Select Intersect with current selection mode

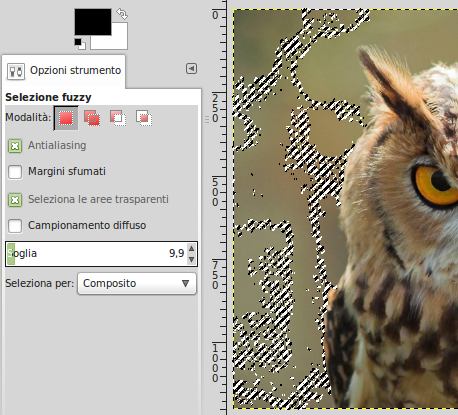tap(144, 118)
